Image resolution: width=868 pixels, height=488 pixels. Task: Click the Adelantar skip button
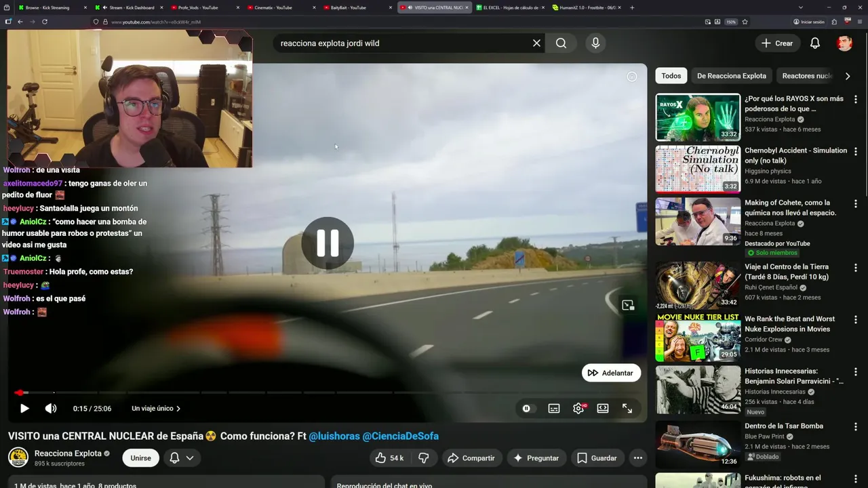pyautogui.click(x=611, y=373)
